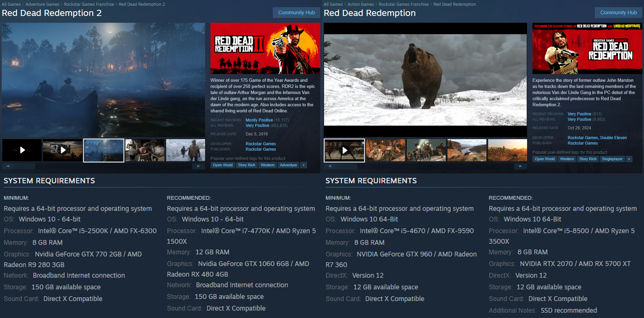
Task: Click All Games breadcrumb on RDR page
Action: click(x=333, y=4)
